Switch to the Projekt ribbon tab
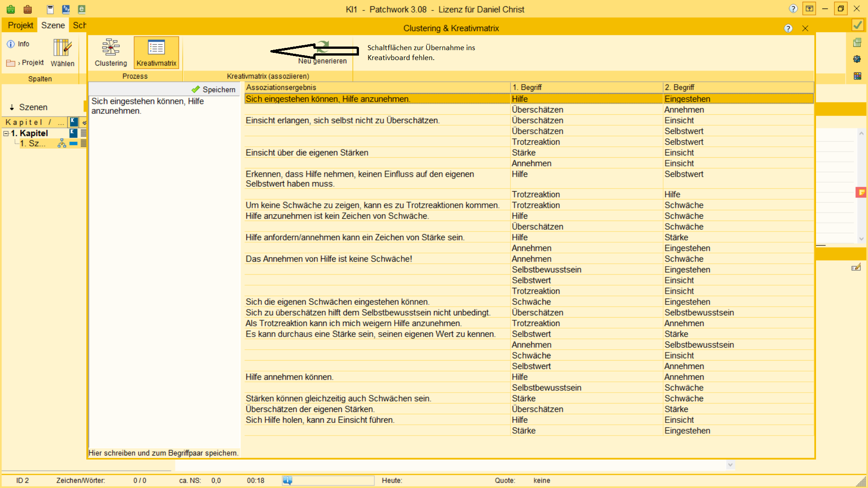 (x=20, y=25)
